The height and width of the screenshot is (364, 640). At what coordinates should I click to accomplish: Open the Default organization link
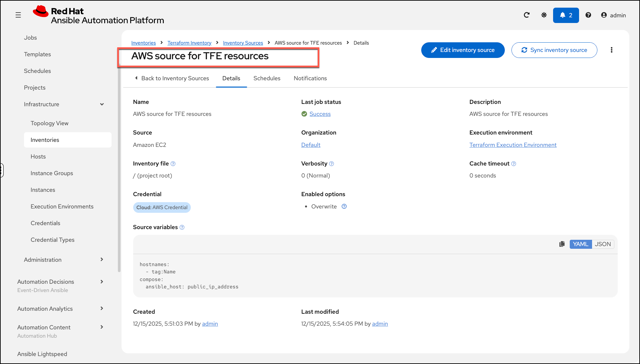pos(311,145)
